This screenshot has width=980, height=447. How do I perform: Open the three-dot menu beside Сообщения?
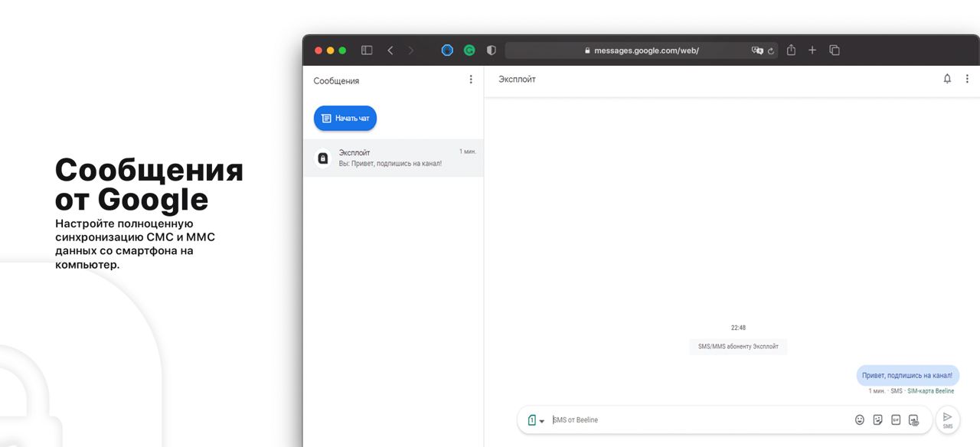pyautogui.click(x=471, y=80)
